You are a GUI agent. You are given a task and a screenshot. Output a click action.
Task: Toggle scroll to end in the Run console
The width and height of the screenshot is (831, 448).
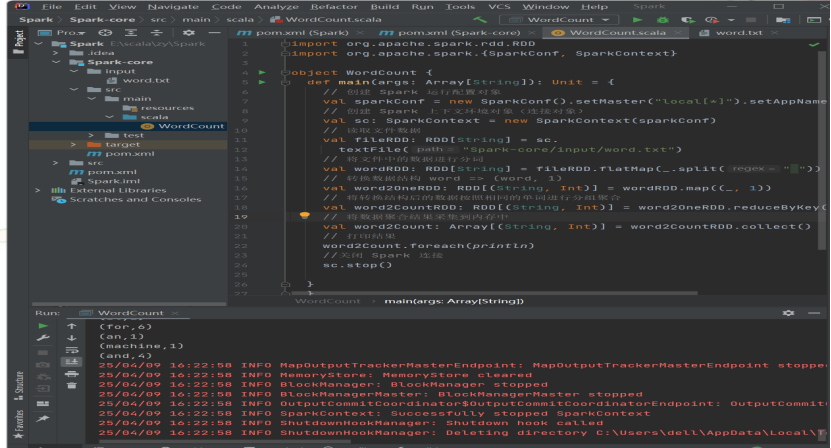tap(72, 362)
